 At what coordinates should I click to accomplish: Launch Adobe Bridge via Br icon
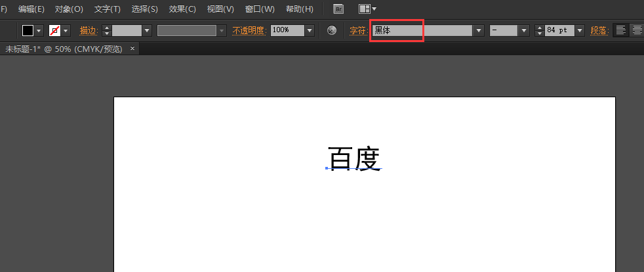(338, 9)
